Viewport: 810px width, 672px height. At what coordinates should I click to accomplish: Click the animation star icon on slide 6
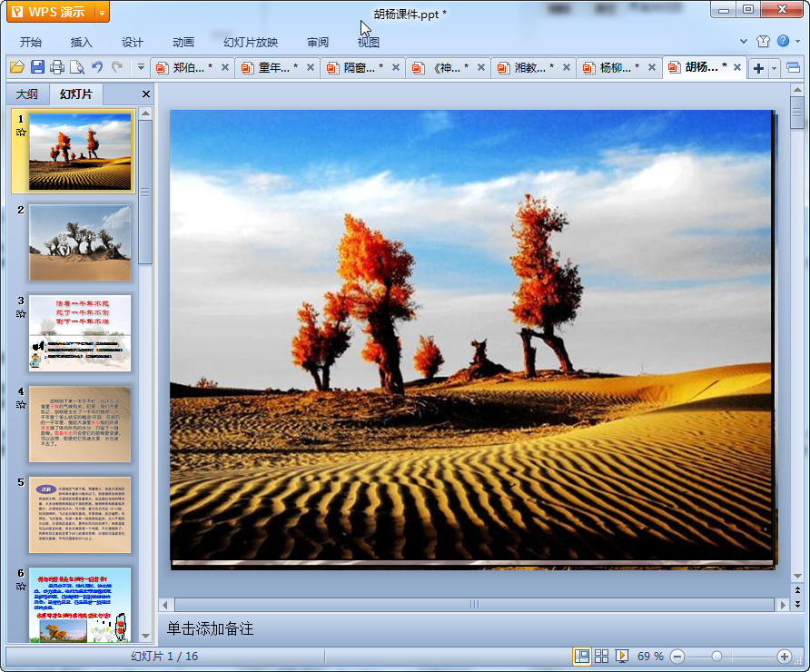(21, 587)
